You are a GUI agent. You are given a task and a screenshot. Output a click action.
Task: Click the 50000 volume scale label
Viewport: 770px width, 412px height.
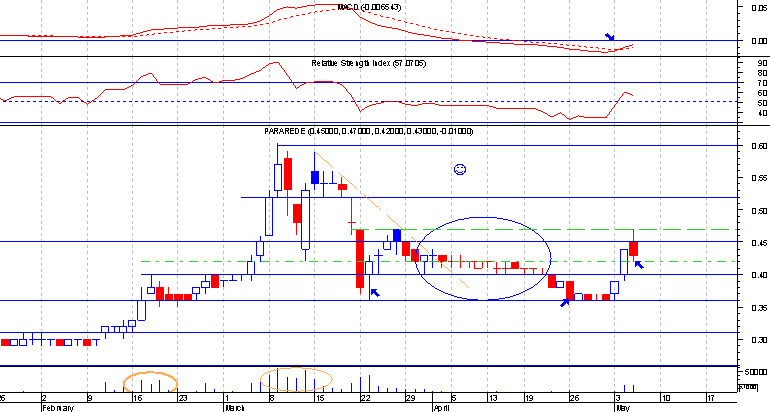pyautogui.click(x=756, y=372)
